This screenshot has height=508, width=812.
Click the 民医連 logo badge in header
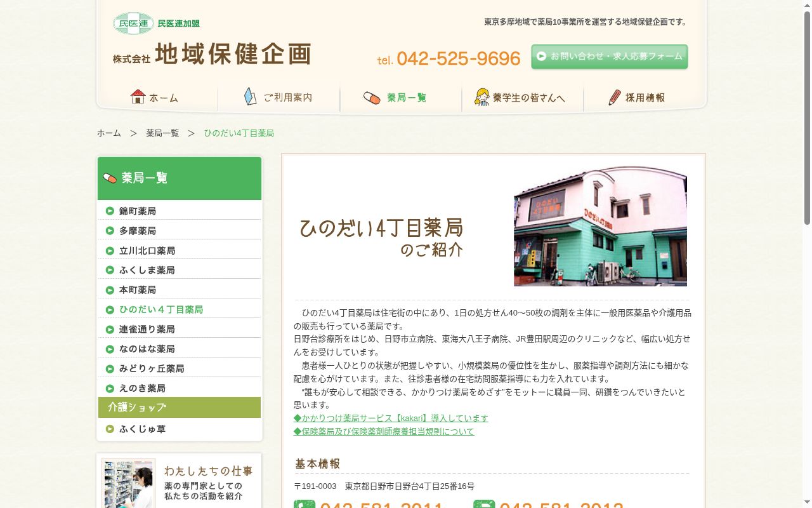[x=133, y=23]
